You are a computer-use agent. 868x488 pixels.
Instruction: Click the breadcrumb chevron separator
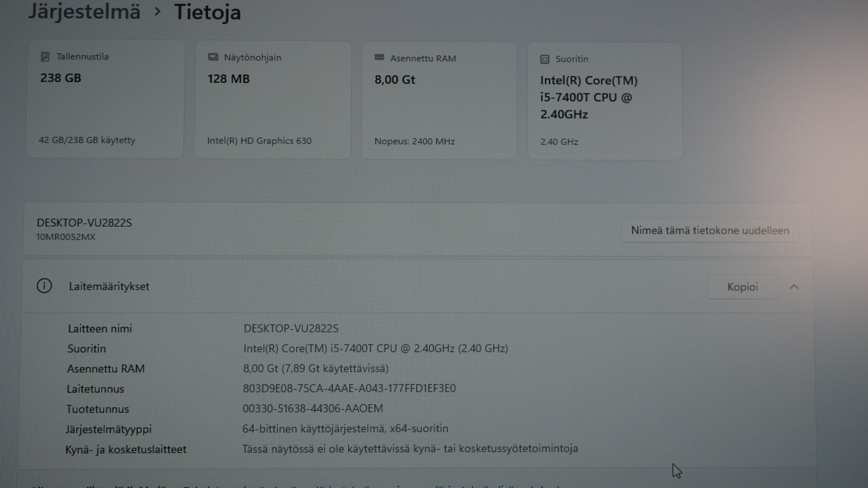click(157, 12)
